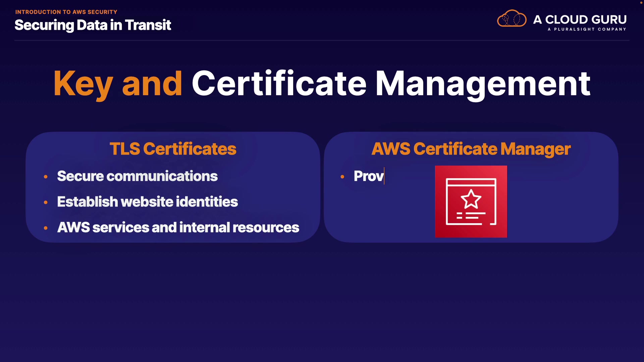Click the Key and Certificate Management title
Screen dimensions: 644x362
[322, 84]
